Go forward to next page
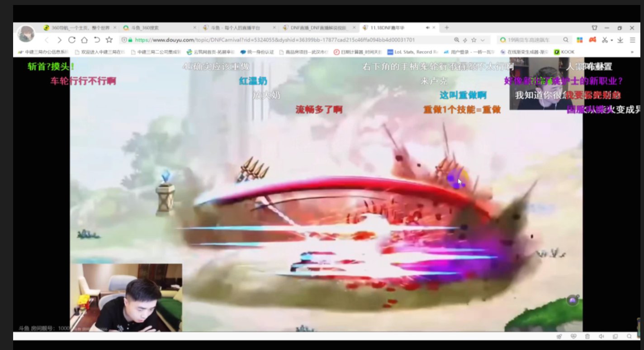 (59, 40)
